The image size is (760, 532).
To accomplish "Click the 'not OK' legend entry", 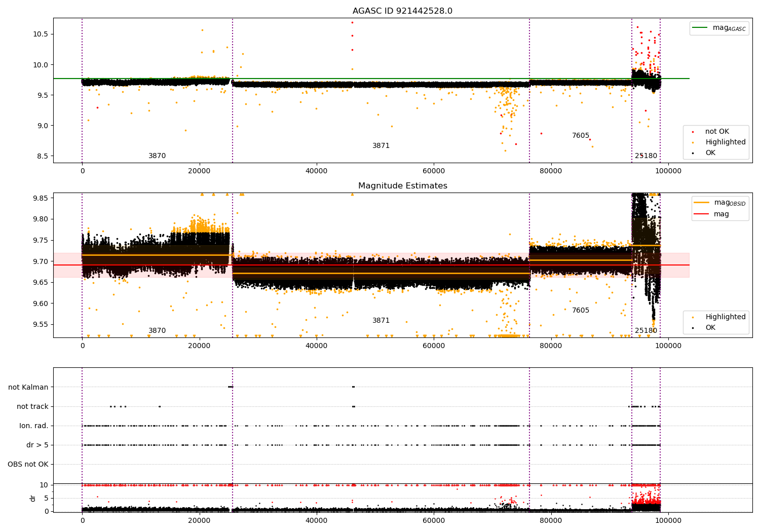I will [x=715, y=132].
